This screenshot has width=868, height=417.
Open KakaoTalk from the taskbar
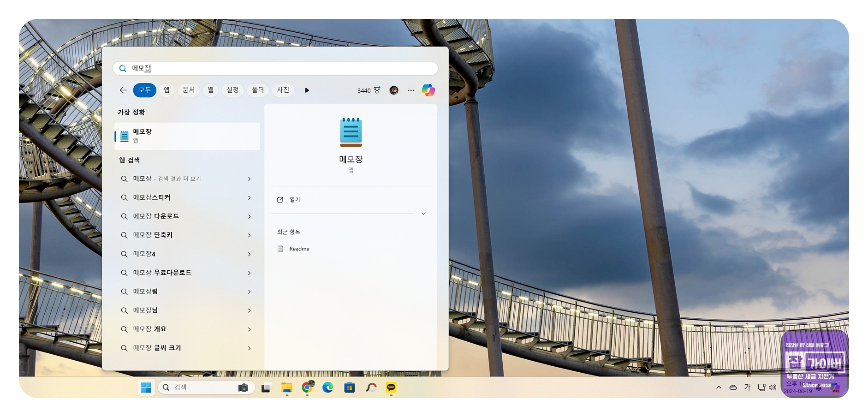pos(391,387)
